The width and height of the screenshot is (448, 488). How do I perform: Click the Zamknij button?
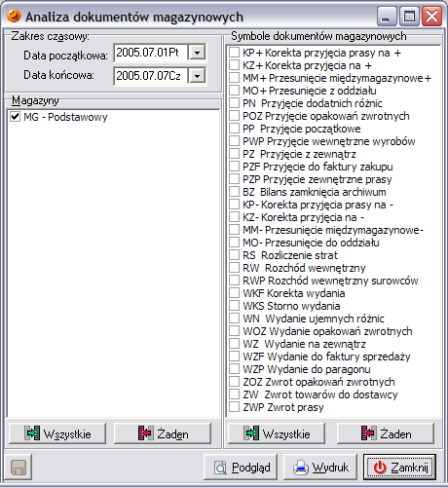pos(399,468)
